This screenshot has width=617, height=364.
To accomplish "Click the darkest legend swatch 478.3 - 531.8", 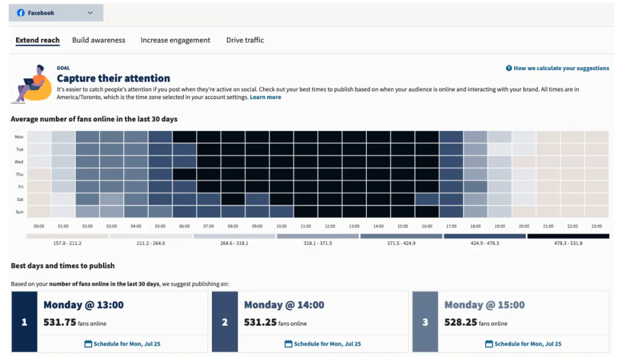I will (568, 236).
